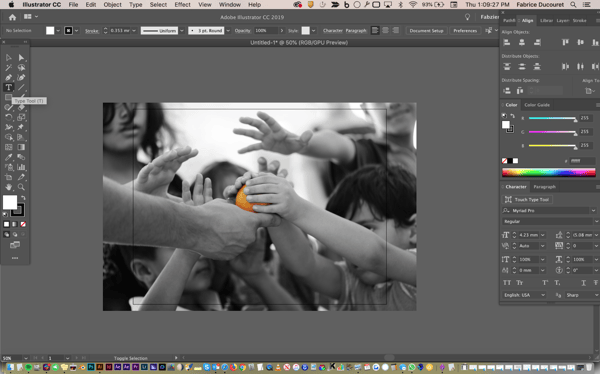Select the Eyedropper tool
Viewport: 600px width, 374px height.
[x=8, y=157]
